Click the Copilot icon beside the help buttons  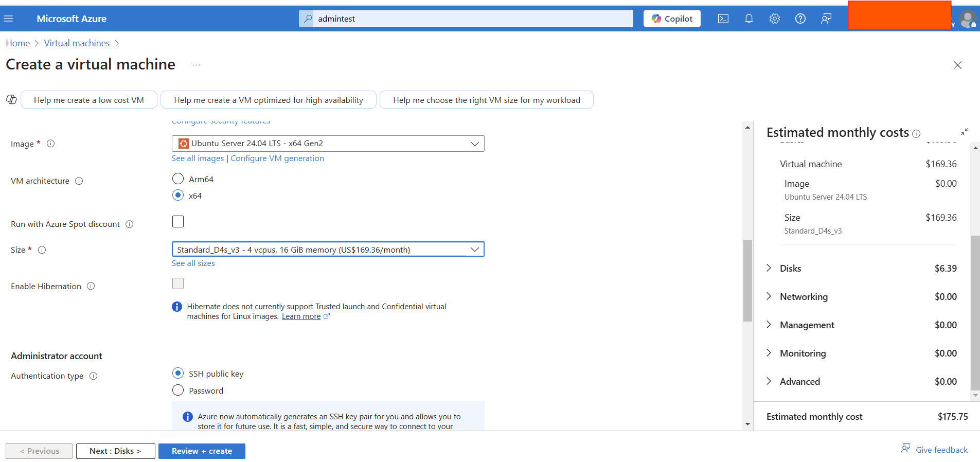tap(11, 99)
